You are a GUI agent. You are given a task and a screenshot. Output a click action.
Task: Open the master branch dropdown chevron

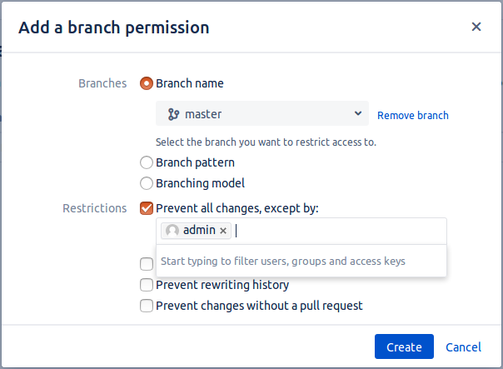pos(358,113)
